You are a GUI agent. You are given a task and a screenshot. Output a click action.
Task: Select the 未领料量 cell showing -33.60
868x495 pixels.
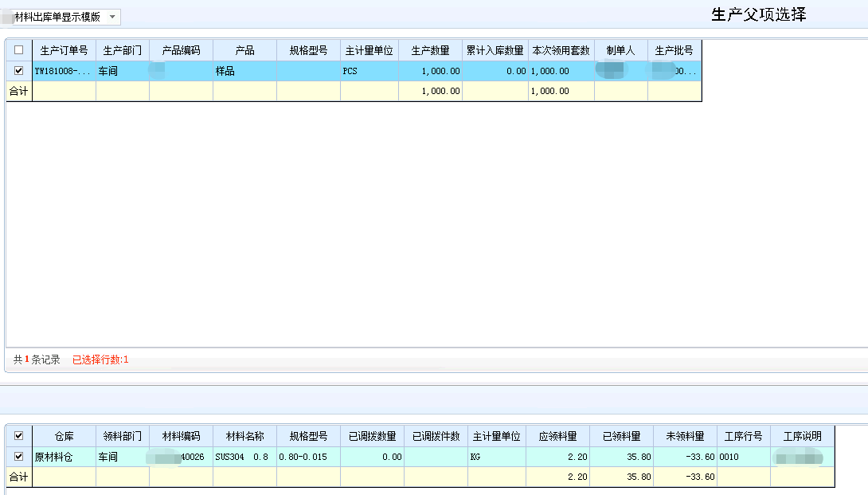click(x=685, y=457)
